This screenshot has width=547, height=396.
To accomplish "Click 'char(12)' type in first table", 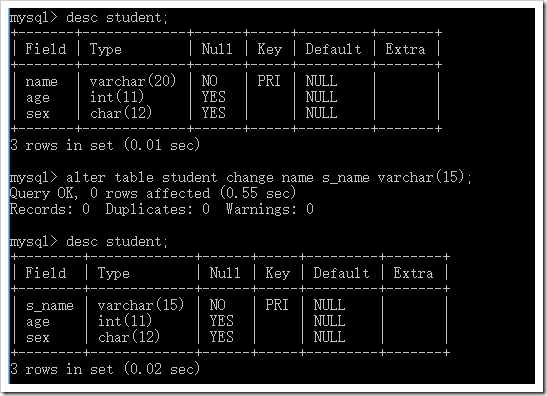I will 121,113.
